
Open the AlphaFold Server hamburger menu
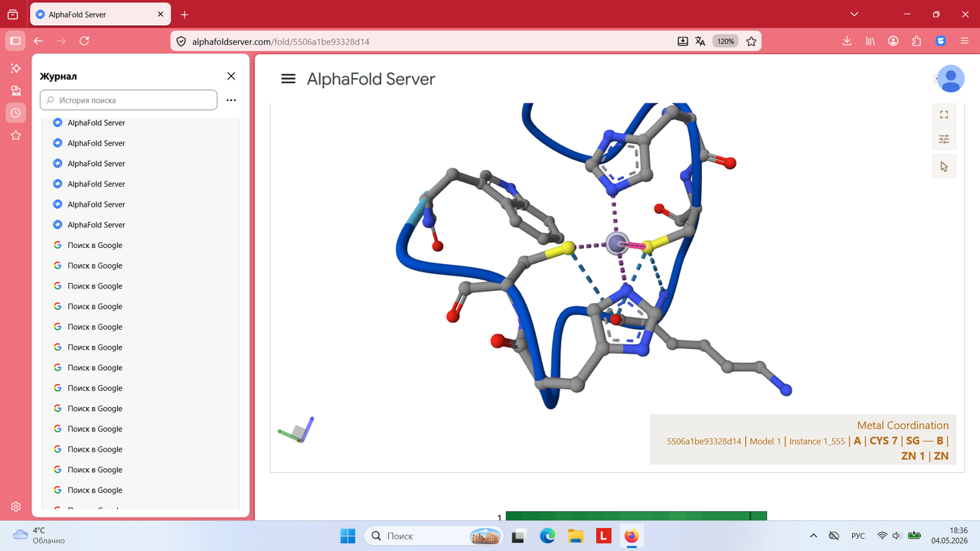(x=288, y=79)
